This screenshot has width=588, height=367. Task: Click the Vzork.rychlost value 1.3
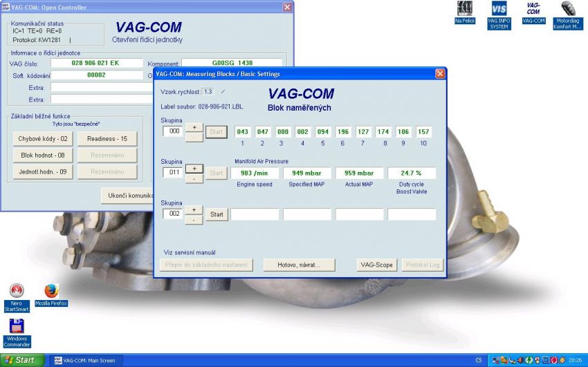click(208, 92)
